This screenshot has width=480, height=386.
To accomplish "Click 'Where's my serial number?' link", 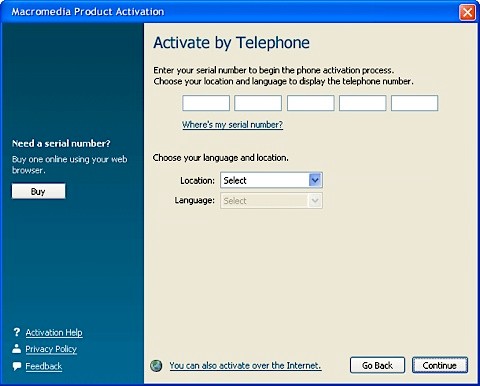I will (x=232, y=125).
